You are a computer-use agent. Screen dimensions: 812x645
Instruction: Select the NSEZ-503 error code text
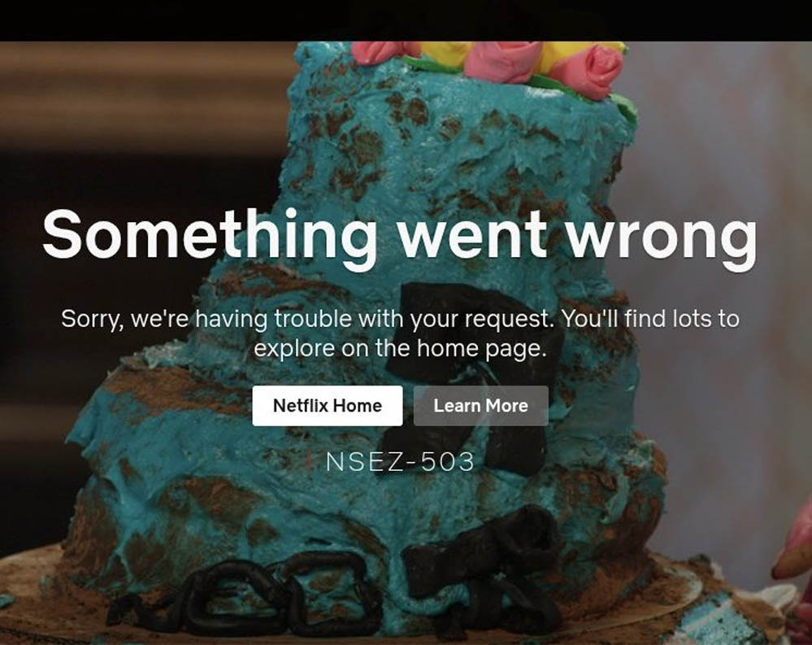[x=400, y=462]
